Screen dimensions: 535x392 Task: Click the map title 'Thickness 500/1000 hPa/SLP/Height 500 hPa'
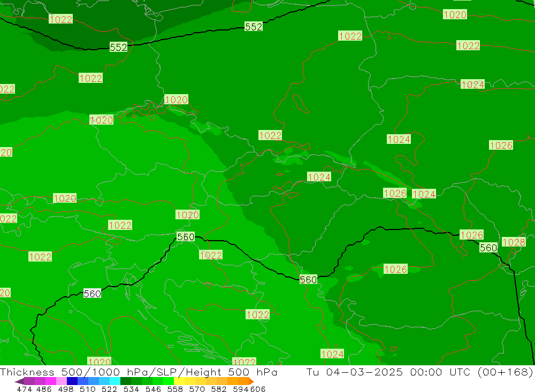(x=139, y=372)
